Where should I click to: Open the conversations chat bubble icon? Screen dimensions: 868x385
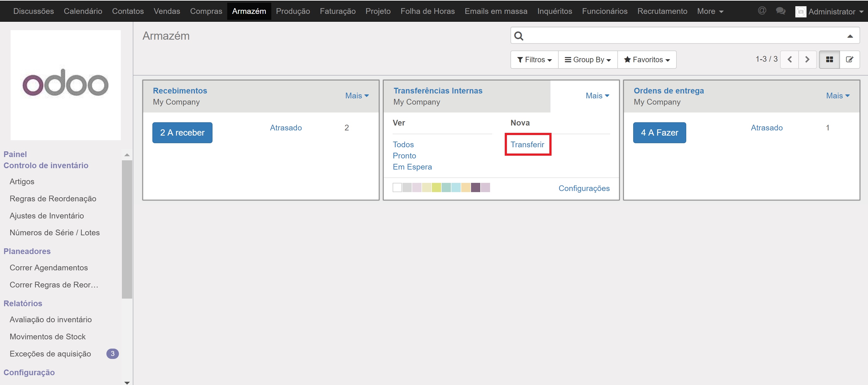click(x=780, y=11)
